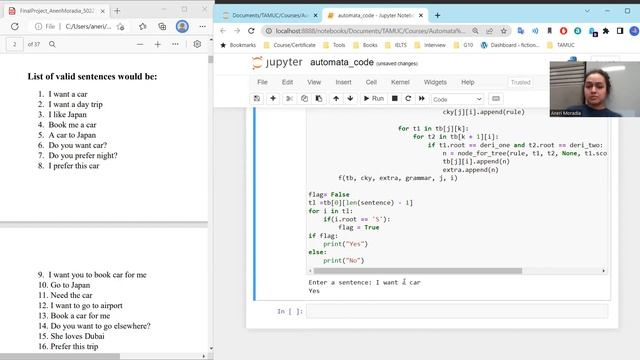640x360 pixels.
Task: Open Books bookmark folder
Action: (365, 45)
